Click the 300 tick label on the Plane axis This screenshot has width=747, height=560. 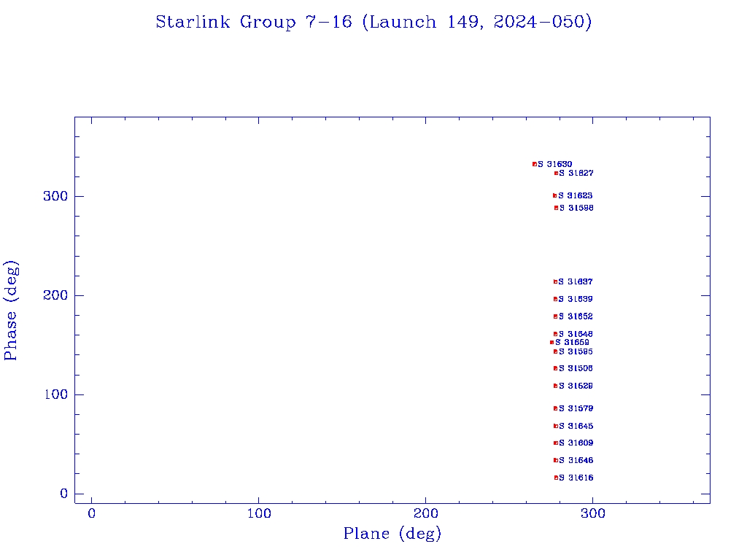click(593, 513)
